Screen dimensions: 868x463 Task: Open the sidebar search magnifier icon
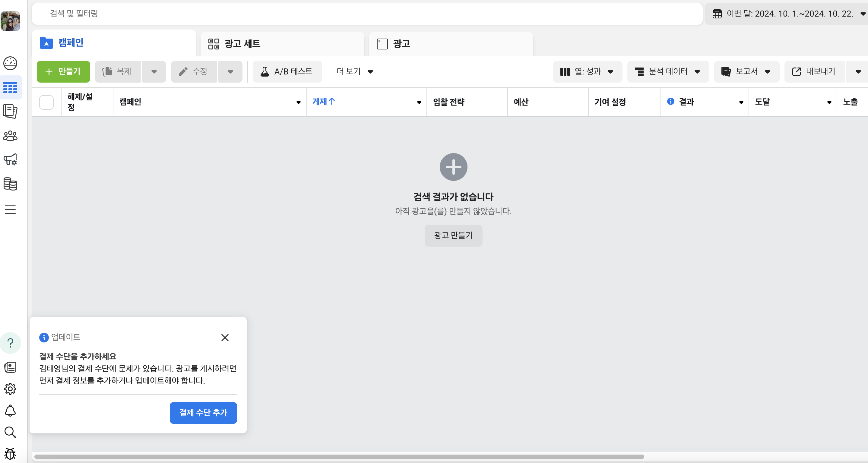10,432
